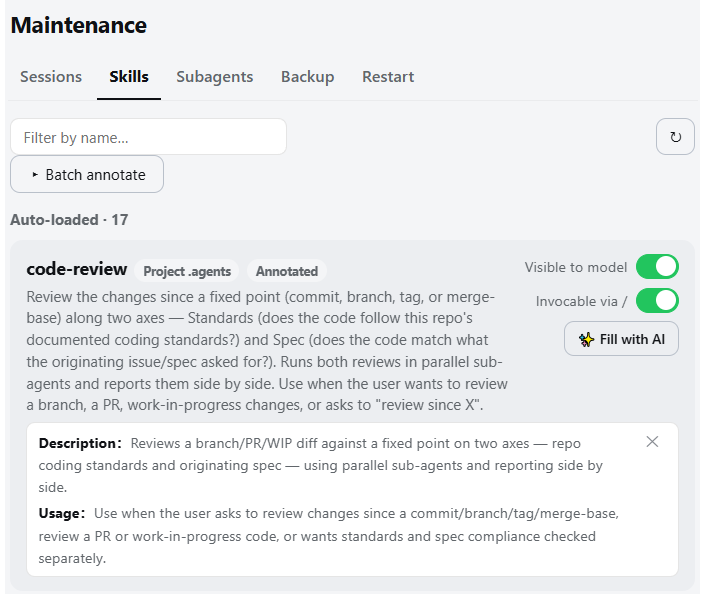Image resolution: width=704 pixels, height=594 pixels.
Task: Click the Annotated badge
Action: 287,271
